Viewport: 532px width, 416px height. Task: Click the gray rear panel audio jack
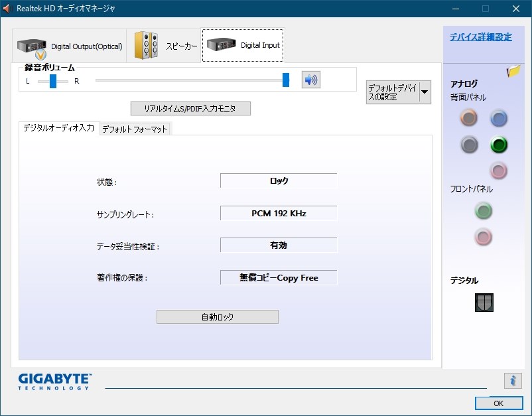point(469,145)
